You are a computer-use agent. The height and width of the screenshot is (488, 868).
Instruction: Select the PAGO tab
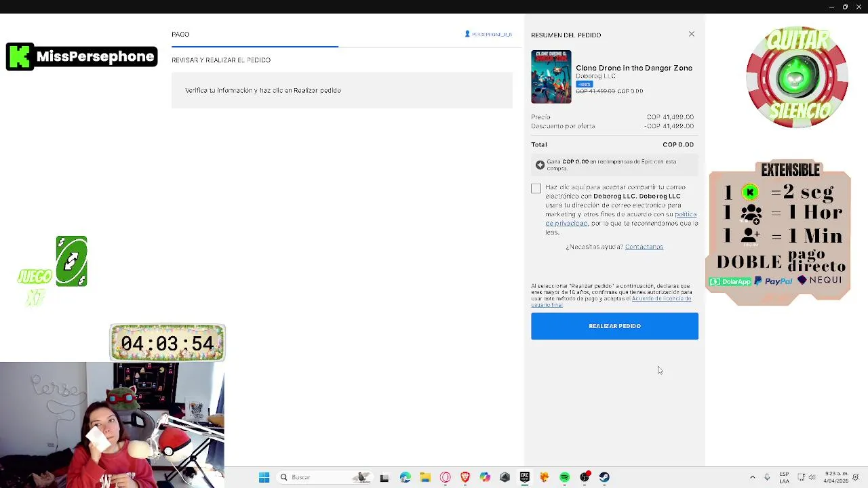[x=180, y=34]
